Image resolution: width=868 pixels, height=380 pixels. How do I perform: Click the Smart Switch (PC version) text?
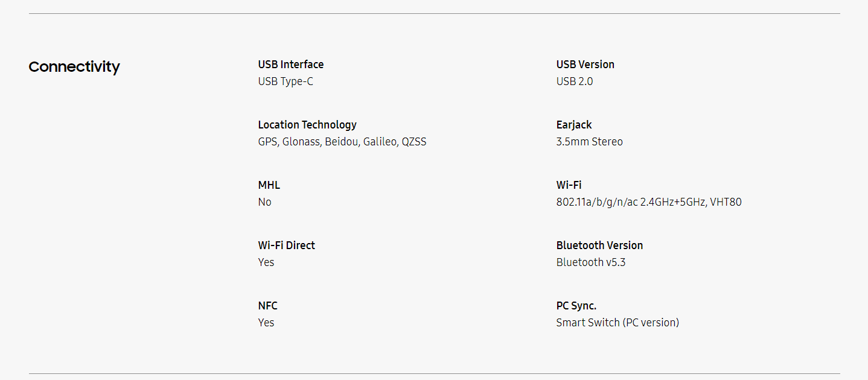tap(617, 323)
